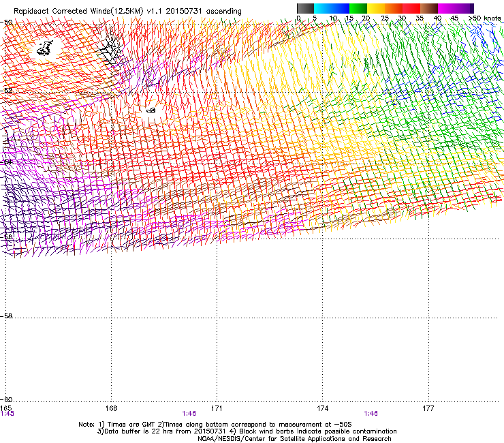
Task: Click the 171 longitude axis label
Action: (x=217, y=408)
